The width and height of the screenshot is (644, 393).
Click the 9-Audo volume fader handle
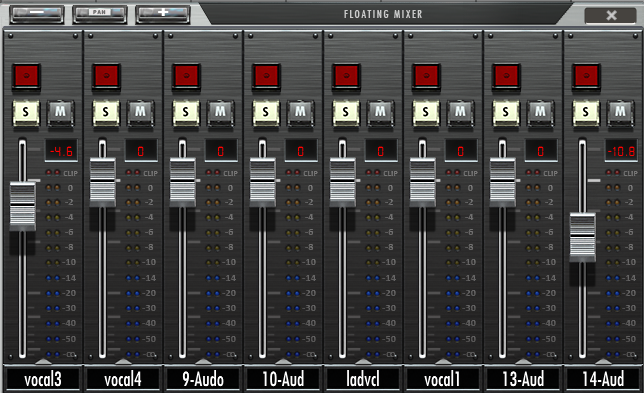[183, 182]
